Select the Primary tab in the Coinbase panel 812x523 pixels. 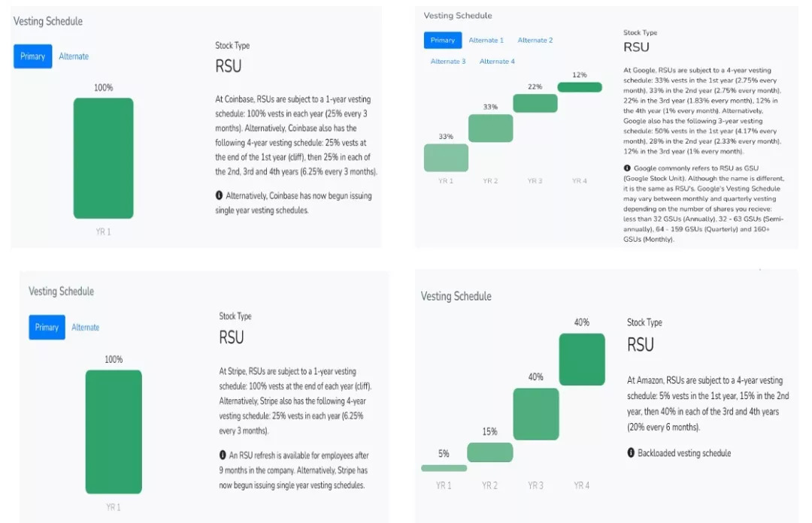[32, 56]
